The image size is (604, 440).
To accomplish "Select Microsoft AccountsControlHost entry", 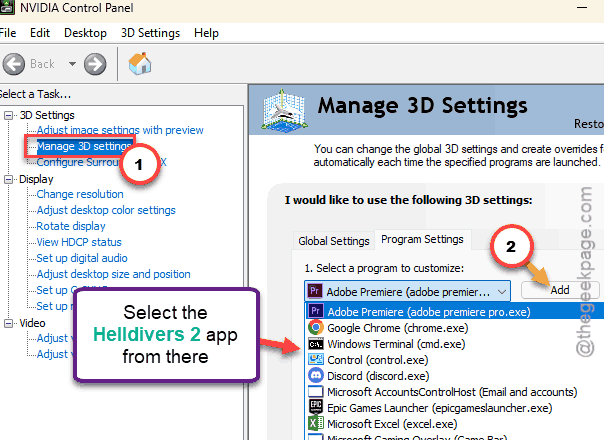I will (455, 392).
